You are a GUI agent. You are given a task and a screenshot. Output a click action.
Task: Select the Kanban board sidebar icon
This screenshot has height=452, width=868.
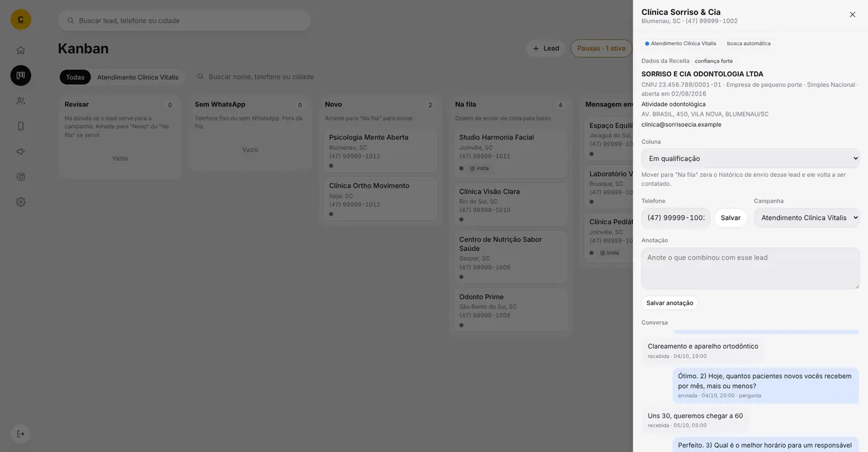coord(20,76)
